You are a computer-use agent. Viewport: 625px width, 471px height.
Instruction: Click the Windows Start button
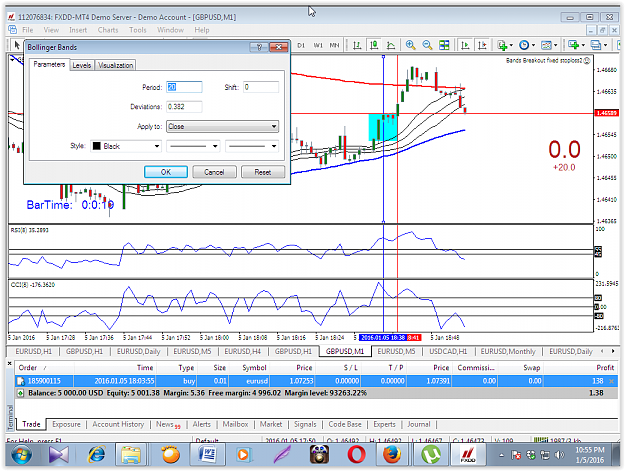(x=22, y=455)
